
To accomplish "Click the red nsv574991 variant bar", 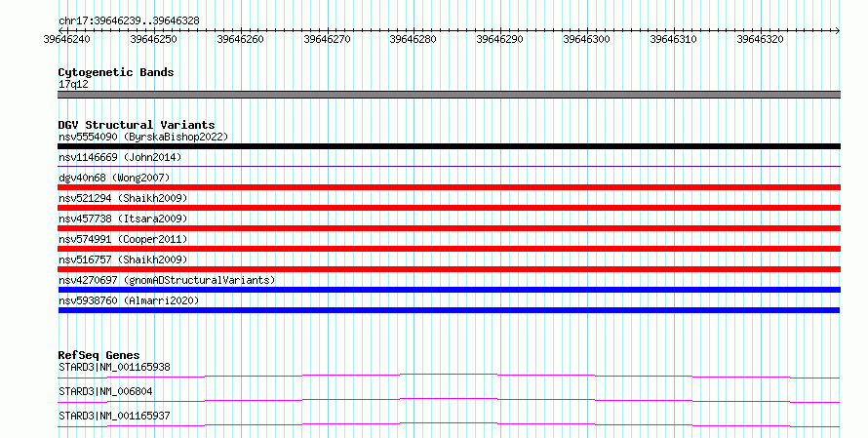I will click(449, 249).
